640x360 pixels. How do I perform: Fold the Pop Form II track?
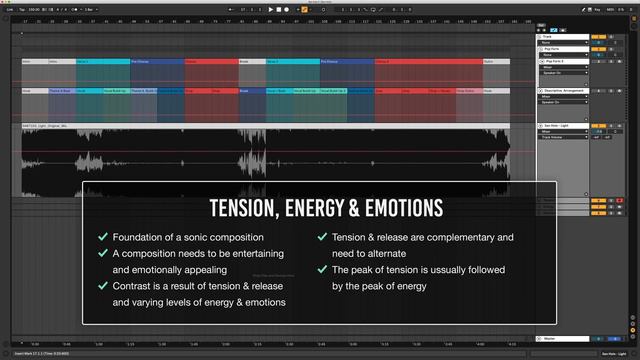click(542, 61)
